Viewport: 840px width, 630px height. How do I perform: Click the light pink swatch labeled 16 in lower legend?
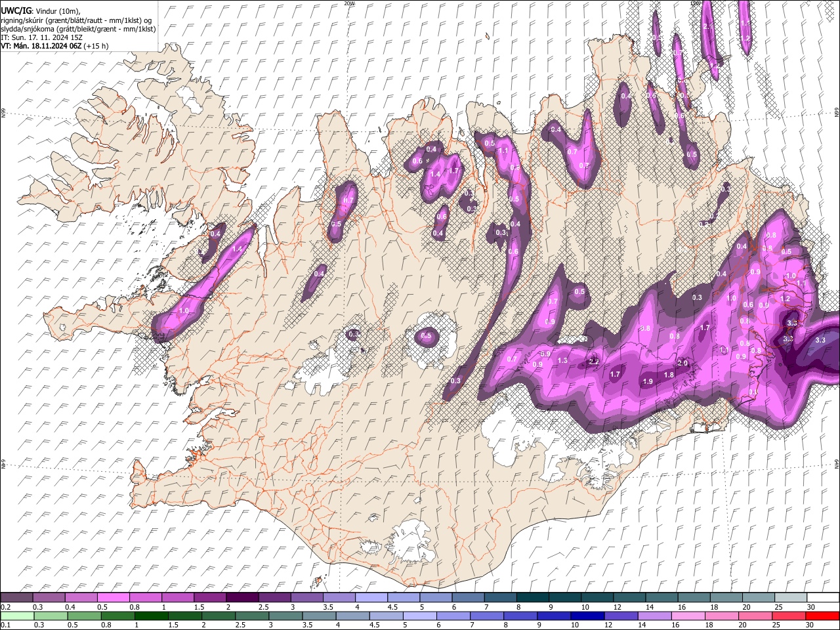coord(688,616)
